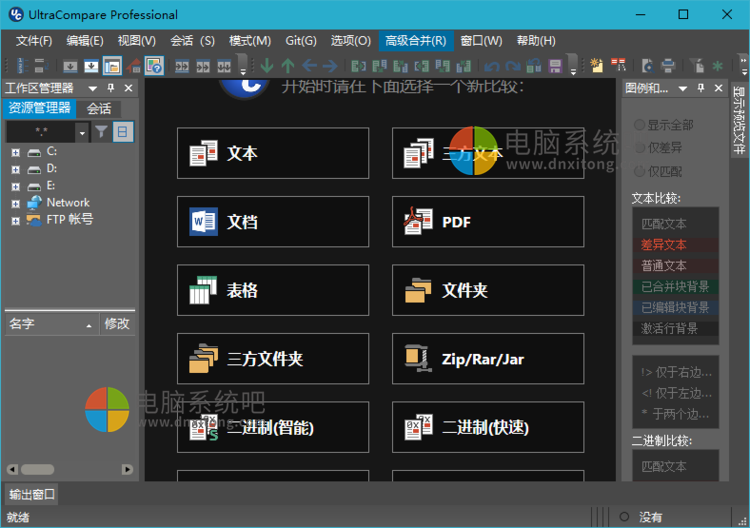Viewport: 750px width, 528px height.
Task: Click the undo toolbar icon
Action: tap(491, 66)
